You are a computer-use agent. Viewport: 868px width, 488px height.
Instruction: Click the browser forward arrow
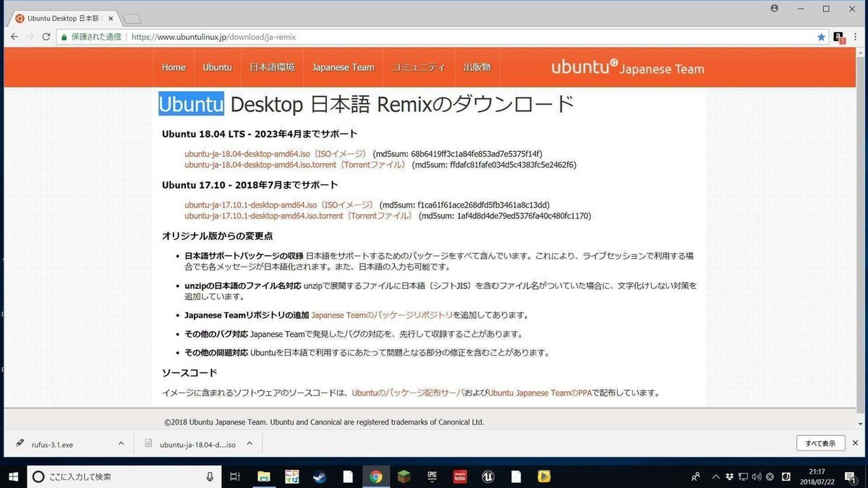30,37
